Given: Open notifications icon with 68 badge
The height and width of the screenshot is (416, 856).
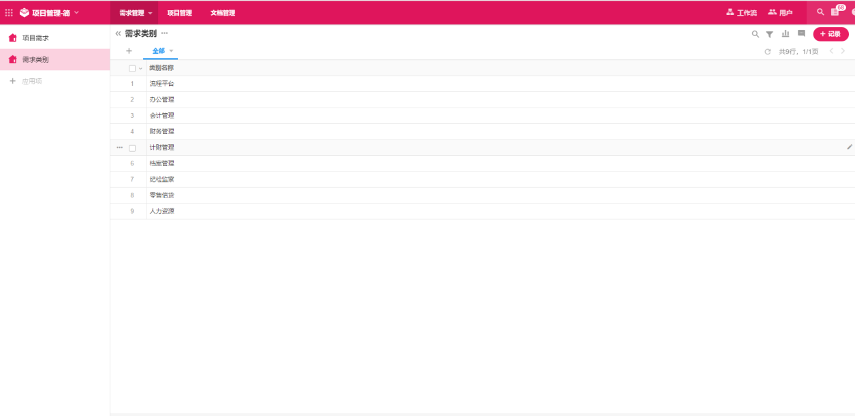Looking at the screenshot, I should click(835, 11).
